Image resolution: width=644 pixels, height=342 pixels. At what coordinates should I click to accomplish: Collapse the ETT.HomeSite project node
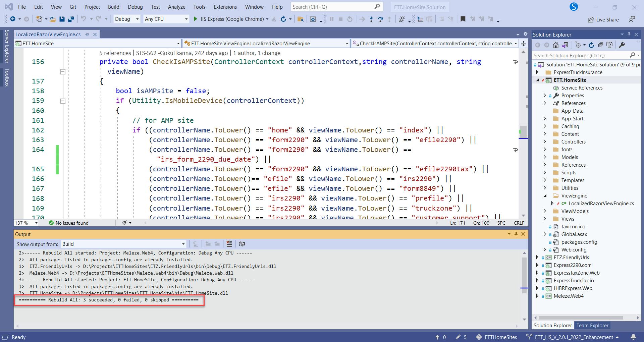click(x=538, y=80)
